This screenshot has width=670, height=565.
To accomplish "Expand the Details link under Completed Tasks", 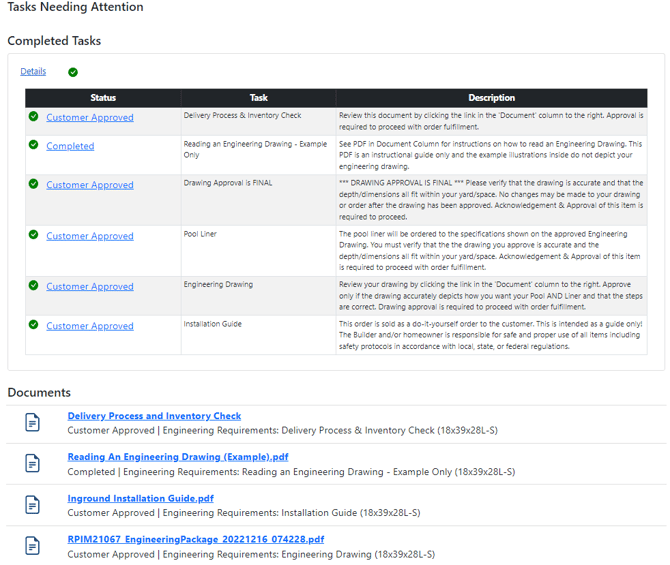I will tap(33, 72).
